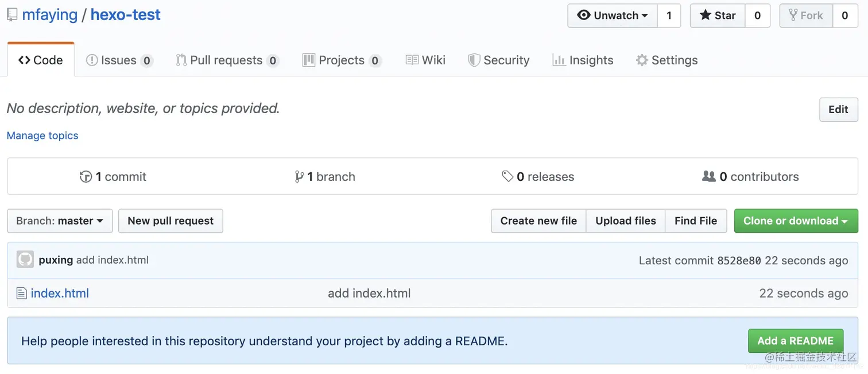Click the index.html file icon
868x374 pixels.
[x=22, y=294]
